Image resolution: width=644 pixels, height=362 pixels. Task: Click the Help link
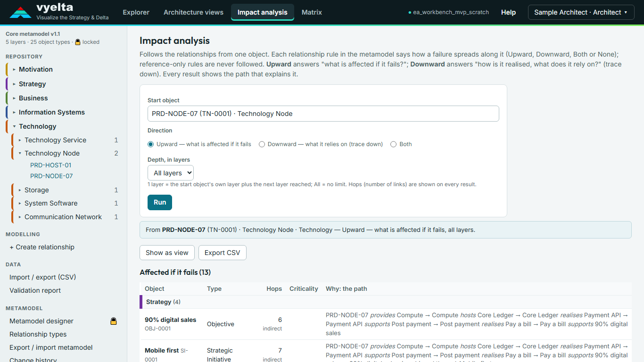508,12
